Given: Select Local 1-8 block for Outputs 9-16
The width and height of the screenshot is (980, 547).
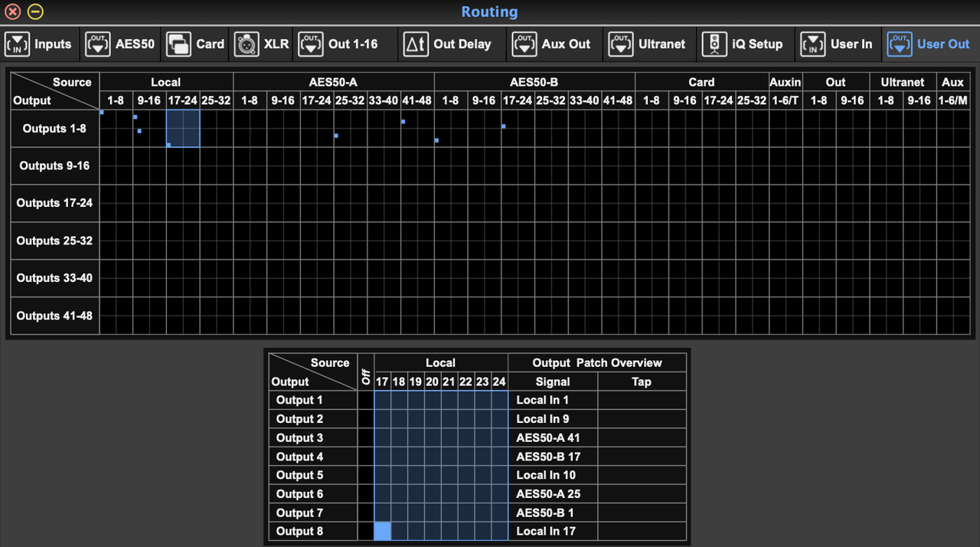Looking at the screenshot, I should tap(116, 165).
